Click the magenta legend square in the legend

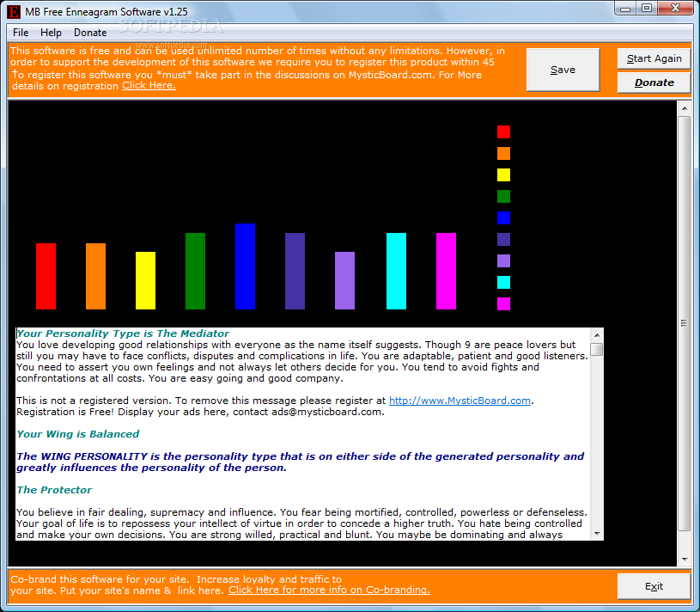click(503, 303)
